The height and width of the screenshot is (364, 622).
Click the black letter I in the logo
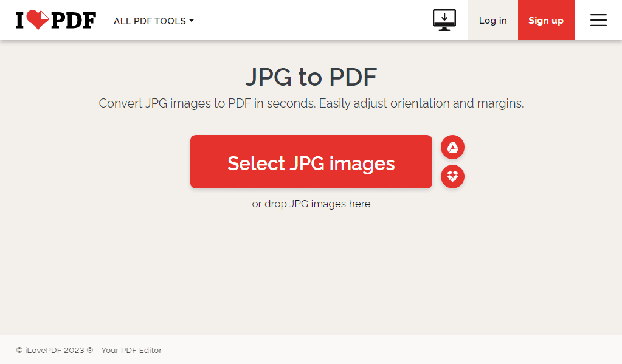(20, 21)
